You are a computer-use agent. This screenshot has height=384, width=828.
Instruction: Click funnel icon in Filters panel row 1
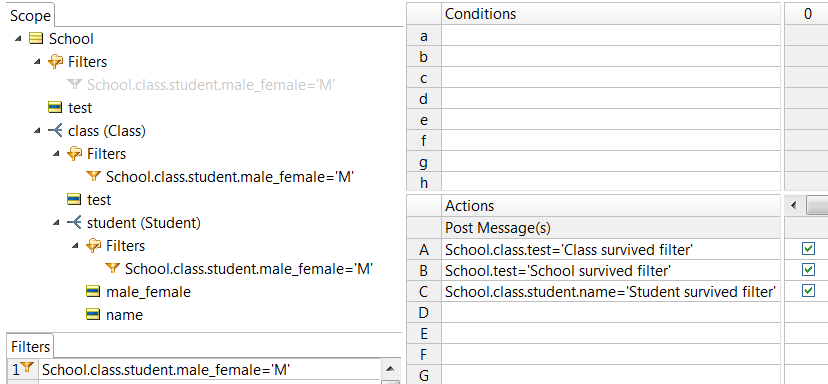coord(27,368)
